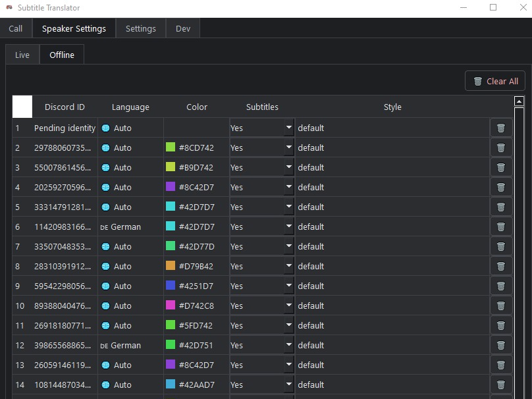Click globe language icon for 59542298056
The height and width of the screenshot is (399, 532).
(x=106, y=286)
